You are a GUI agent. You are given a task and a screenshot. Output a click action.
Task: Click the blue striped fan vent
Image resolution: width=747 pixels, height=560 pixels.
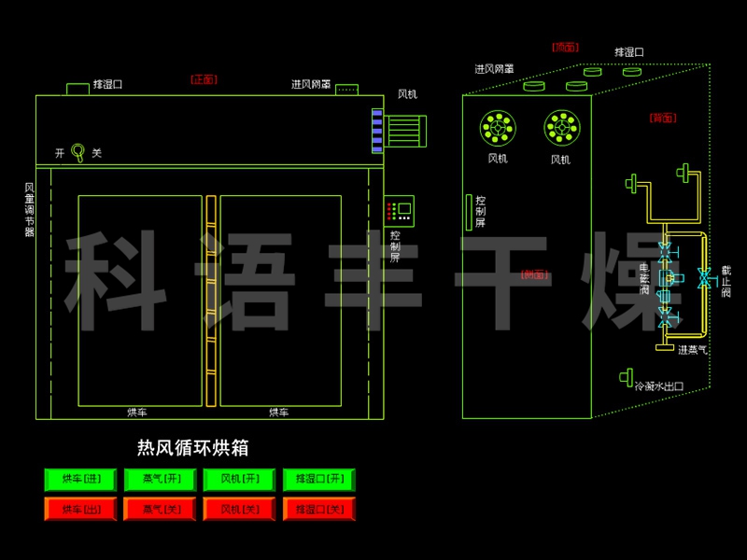coord(377,131)
